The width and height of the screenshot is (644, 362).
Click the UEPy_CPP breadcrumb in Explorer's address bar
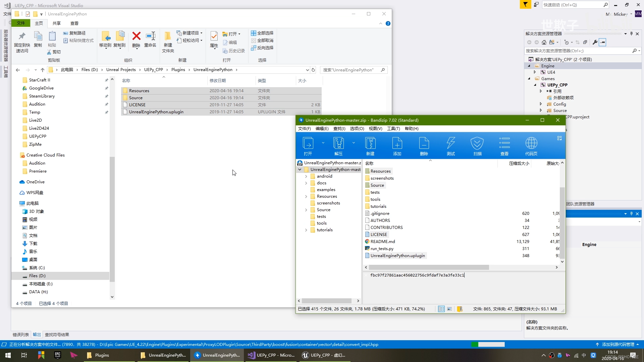click(154, 70)
